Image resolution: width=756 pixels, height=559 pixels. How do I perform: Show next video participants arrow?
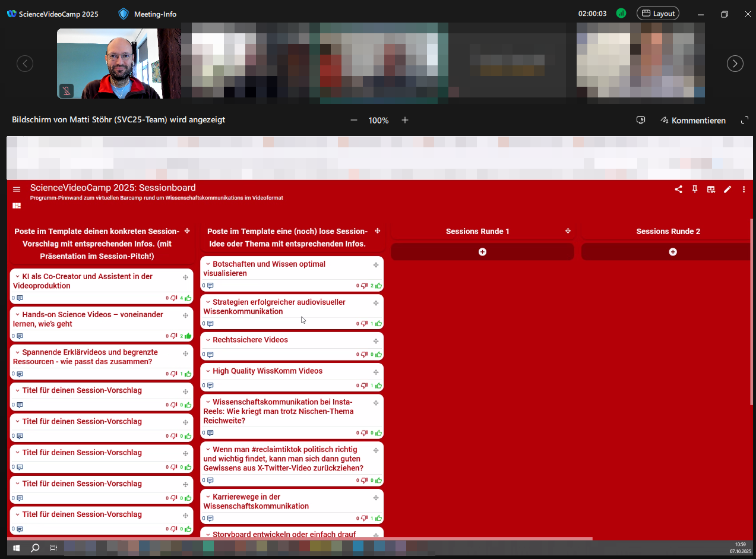tap(735, 64)
